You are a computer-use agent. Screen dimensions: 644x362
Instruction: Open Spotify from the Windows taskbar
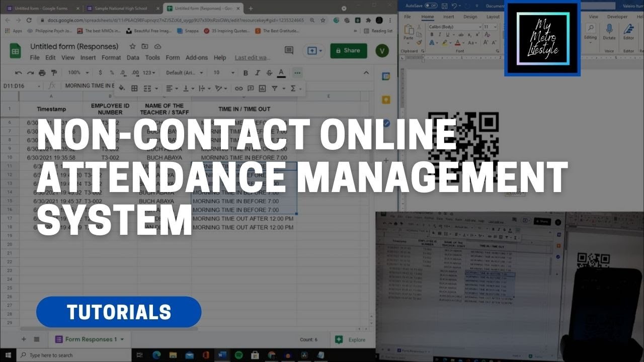click(238, 355)
